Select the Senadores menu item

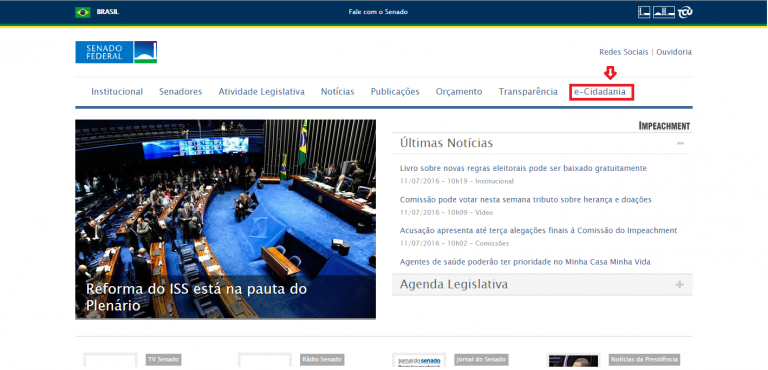(x=181, y=92)
